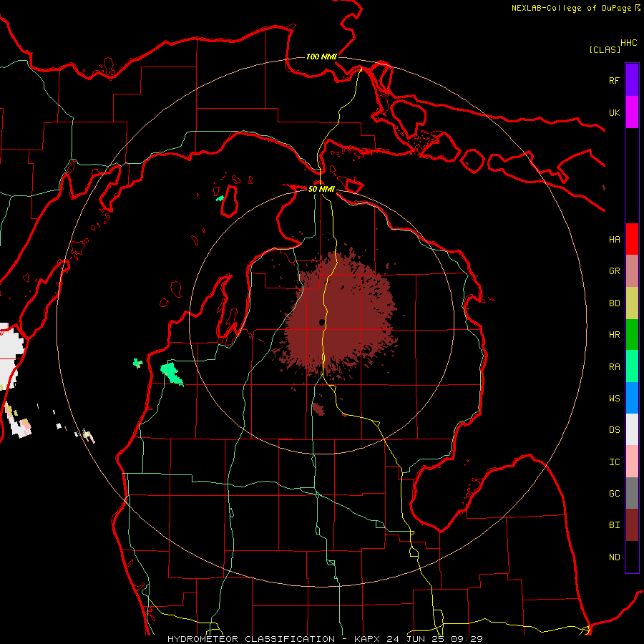Click the 09:29 timestamp

tap(466, 639)
